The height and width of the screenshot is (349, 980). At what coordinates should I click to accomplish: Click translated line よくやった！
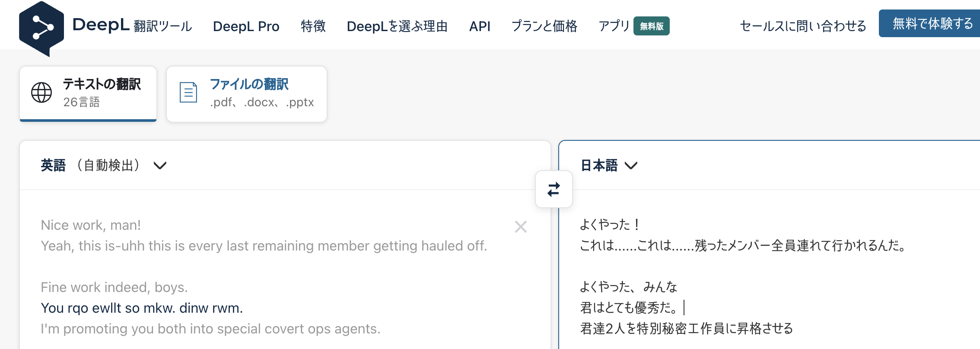(610, 225)
